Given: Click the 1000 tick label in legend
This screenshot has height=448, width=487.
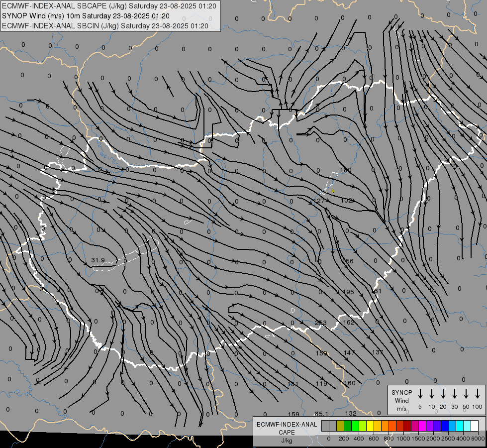Looking at the screenshot, I should [x=403, y=439].
